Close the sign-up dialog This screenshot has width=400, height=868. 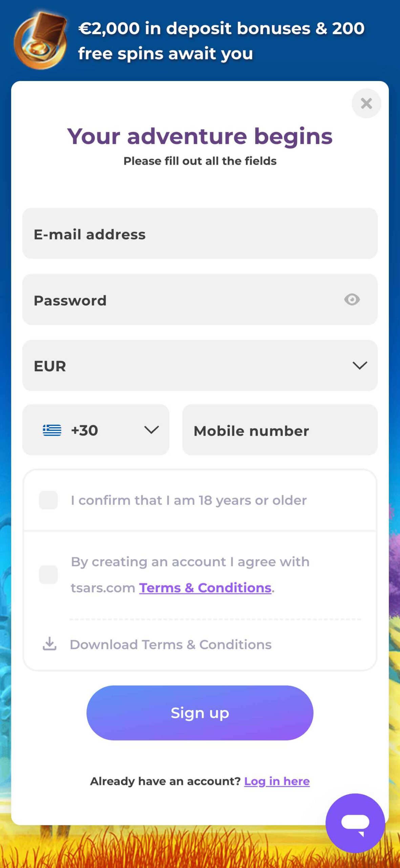click(366, 103)
